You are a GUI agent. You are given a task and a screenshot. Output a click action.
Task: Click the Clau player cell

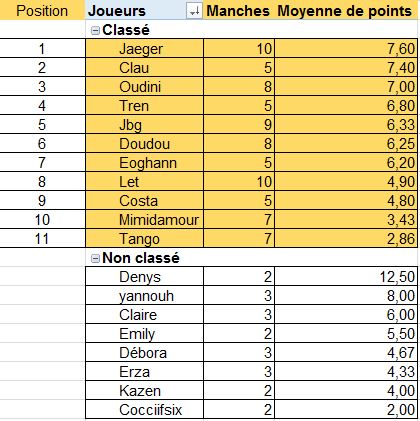pos(144,68)
